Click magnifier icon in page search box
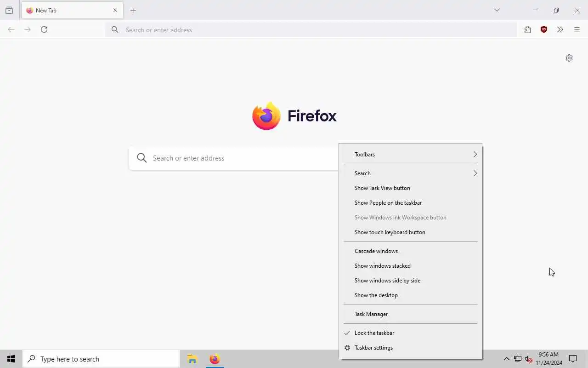The height and width of the screenshot is (368, 588). point(142,158)
